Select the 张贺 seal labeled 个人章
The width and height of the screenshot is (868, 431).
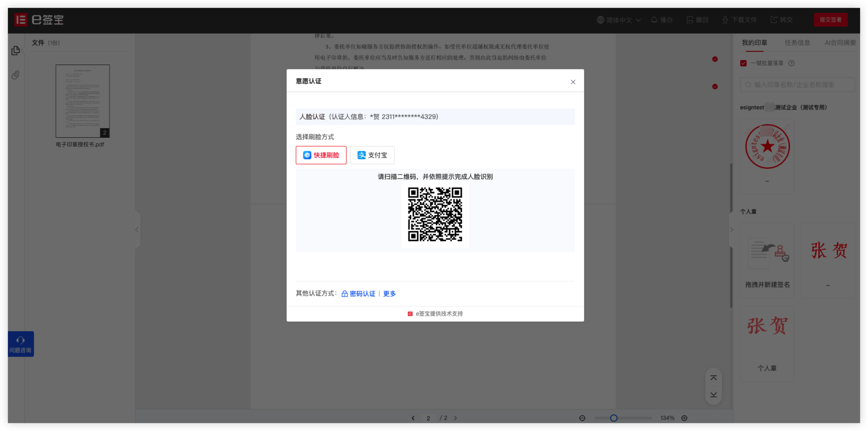coord(768,344)
